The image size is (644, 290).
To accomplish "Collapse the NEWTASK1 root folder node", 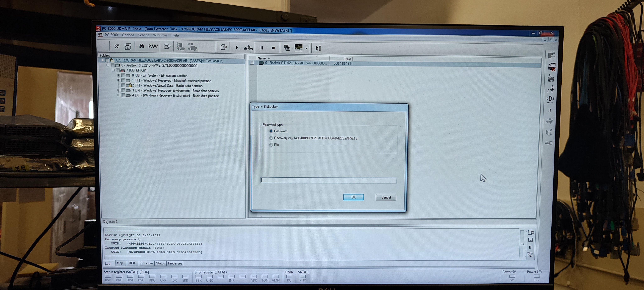I will pos(103,60).
